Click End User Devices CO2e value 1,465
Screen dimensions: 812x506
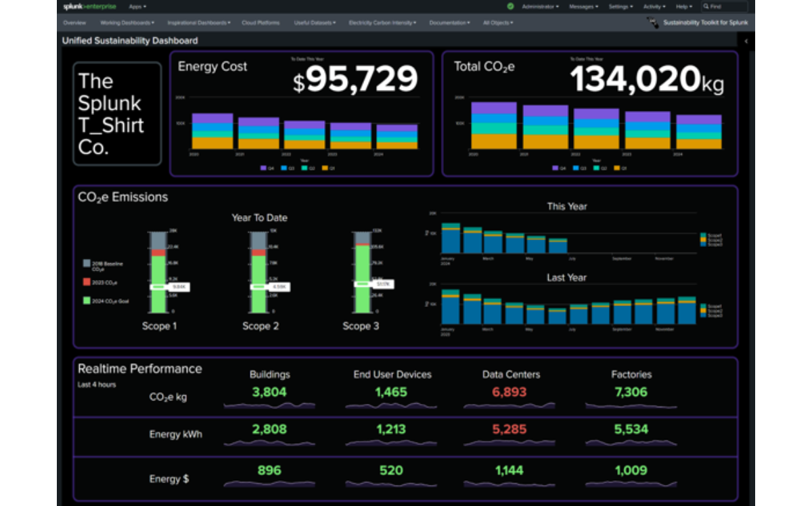tap(391, 392)
